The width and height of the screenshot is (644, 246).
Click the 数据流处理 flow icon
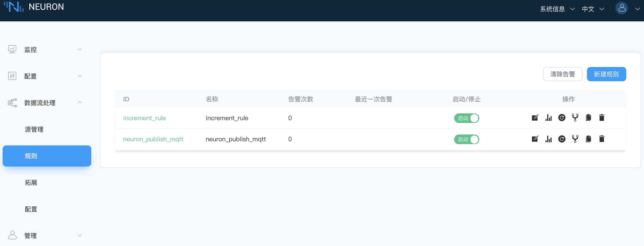[12, 103]
